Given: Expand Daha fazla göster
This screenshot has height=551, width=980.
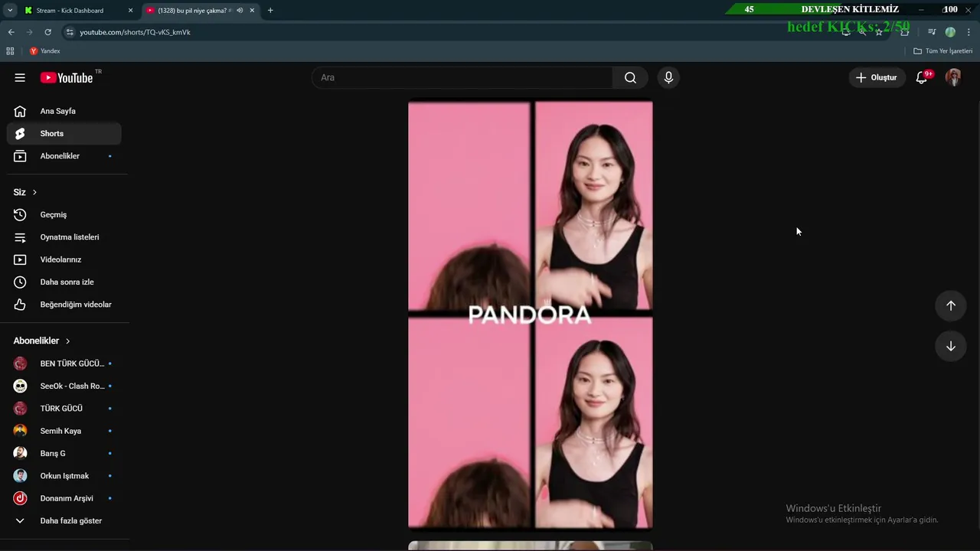Looking at the screenshot, I should (64, 520).
